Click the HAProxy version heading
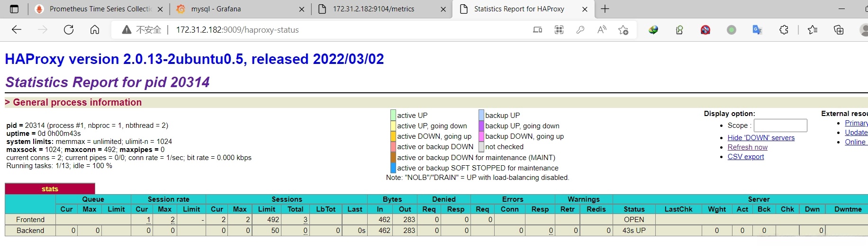 click(x=194, y=59)
